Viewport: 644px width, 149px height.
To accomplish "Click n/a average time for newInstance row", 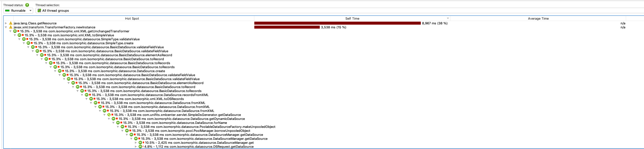I will pos(623,27).
